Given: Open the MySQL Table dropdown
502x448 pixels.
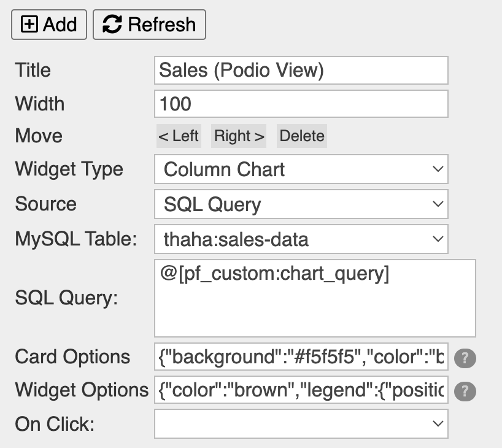Looking at the screenshot, I should click(301, 239).
